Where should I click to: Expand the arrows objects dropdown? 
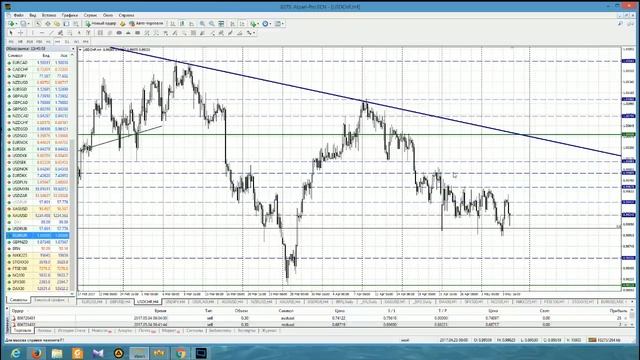tap(254, 33)
